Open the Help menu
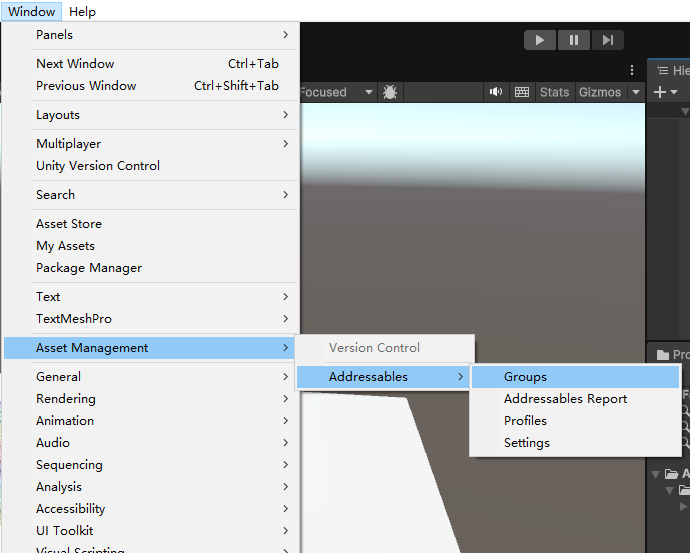 (82, 11)
